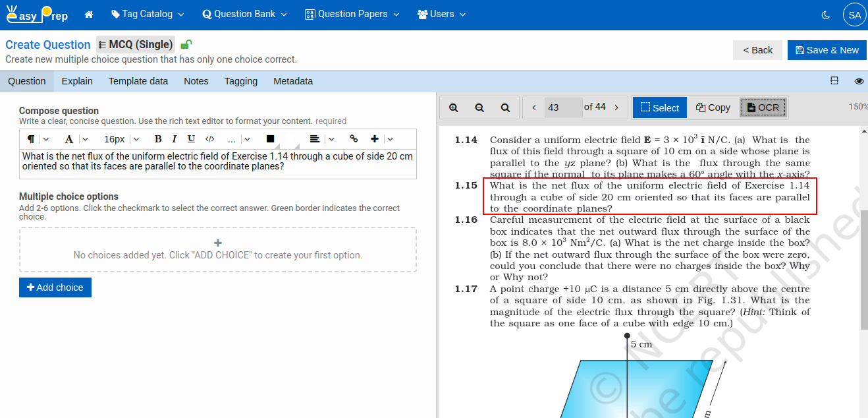This screenshot has width=868, height=418.
Task: Toggle dark mode using the moon icon
Action: (x=825, y=14)
